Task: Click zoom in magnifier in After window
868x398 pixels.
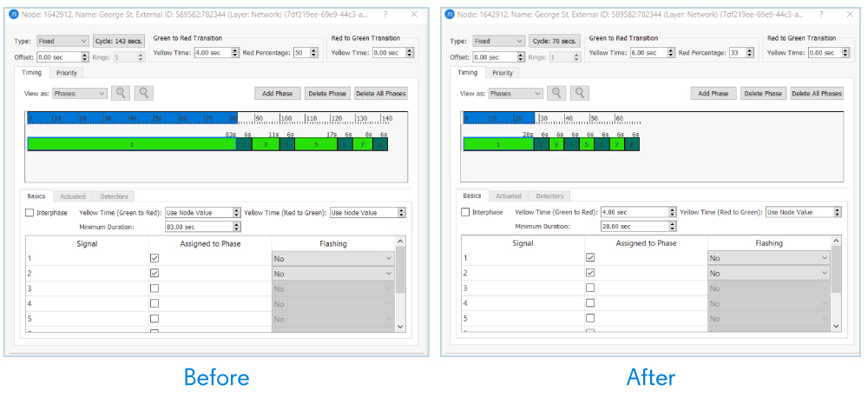Action: [x=556, y=93]
